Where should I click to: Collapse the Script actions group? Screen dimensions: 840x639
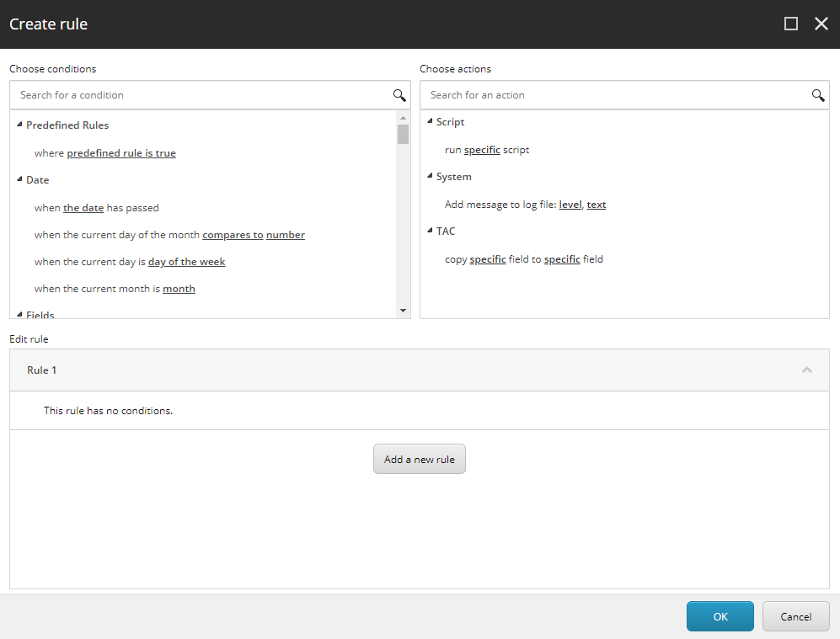click(x=430, y=122)
